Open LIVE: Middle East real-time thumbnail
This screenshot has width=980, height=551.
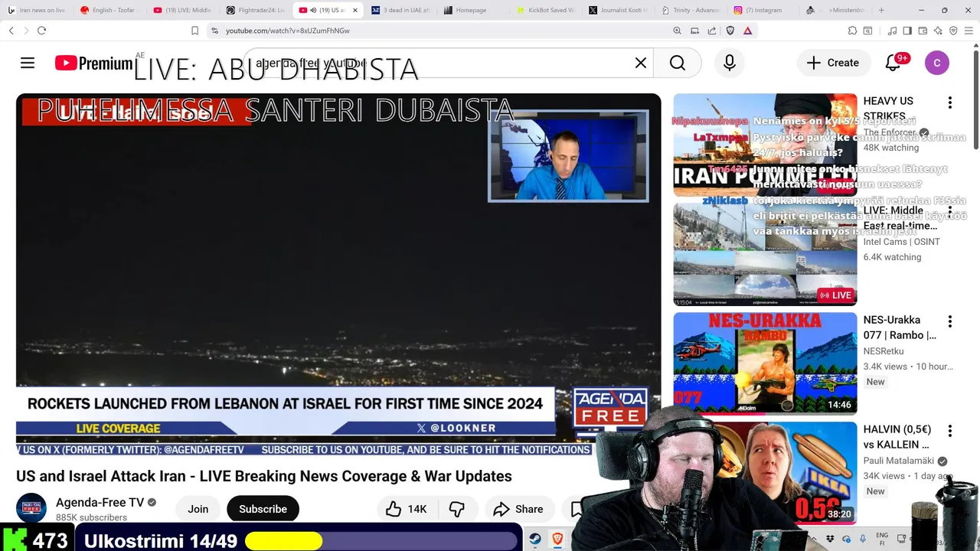coord(765,254)
